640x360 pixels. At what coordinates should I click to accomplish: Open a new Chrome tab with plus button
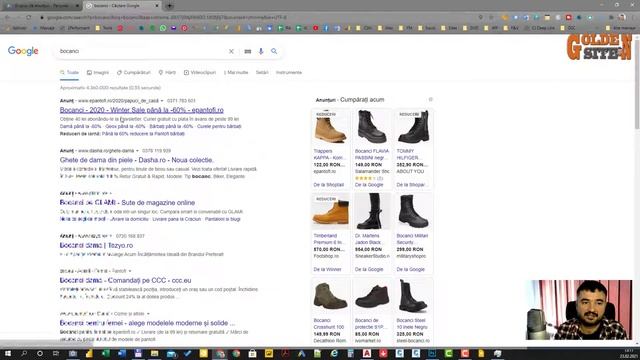169,6
